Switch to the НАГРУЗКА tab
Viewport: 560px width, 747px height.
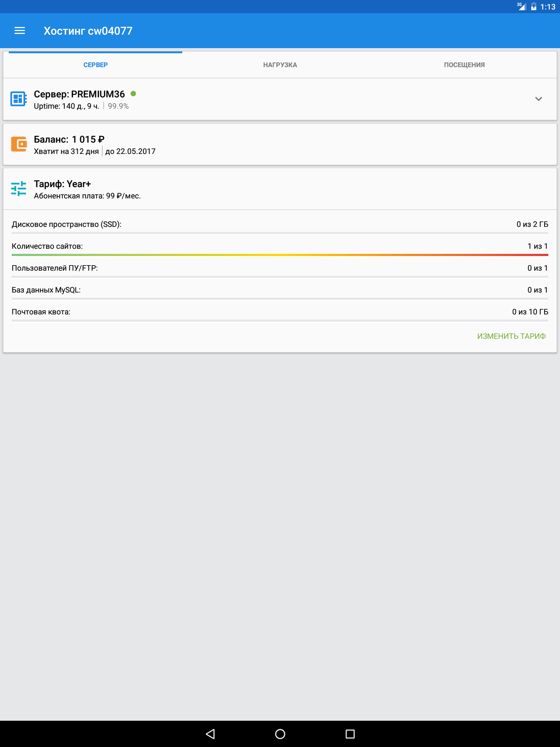click(280, 65)
